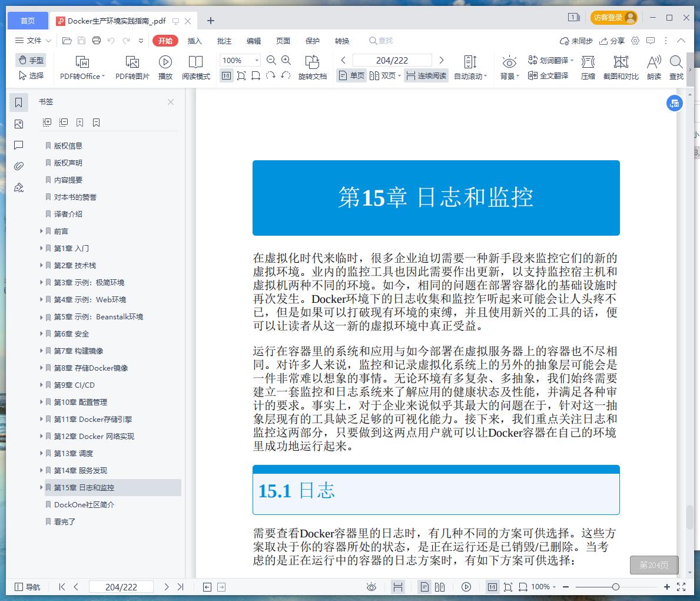Select the 保护 ribbon tab
Viewport: 700px width, 601px height.
[313, 41]
